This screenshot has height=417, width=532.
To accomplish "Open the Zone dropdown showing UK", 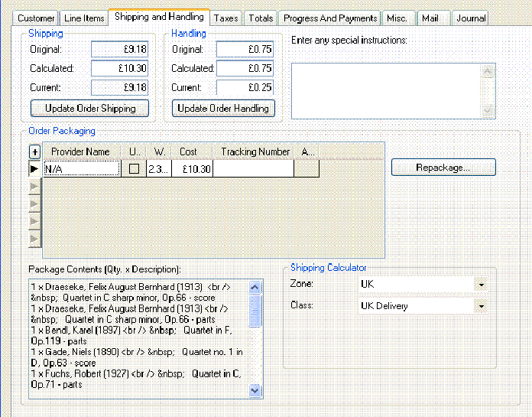I will (x=481, y=285).
